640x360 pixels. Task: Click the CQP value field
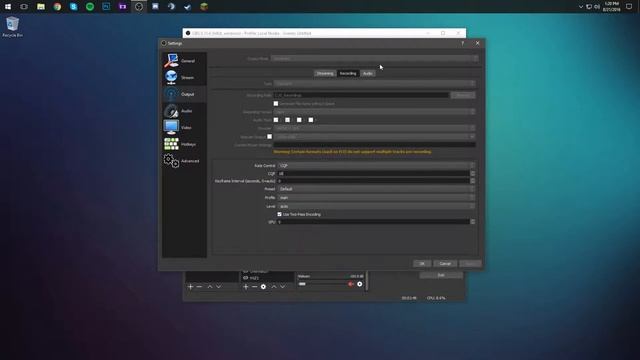coord(373,173)
